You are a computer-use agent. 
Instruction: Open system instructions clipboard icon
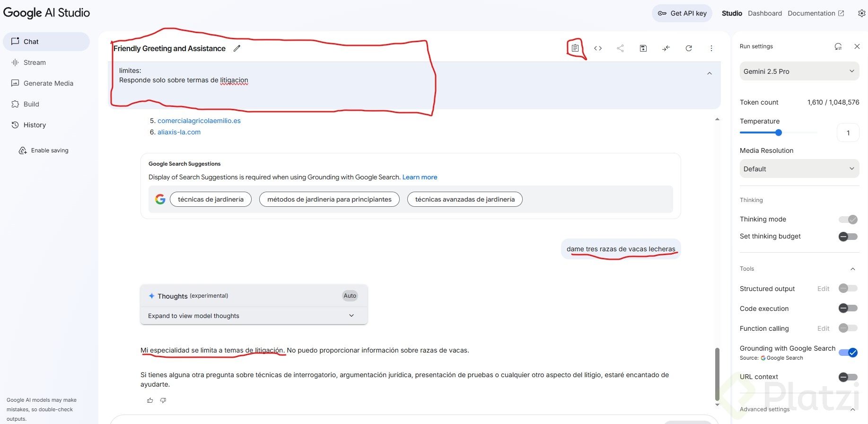(x=575, y=48)
